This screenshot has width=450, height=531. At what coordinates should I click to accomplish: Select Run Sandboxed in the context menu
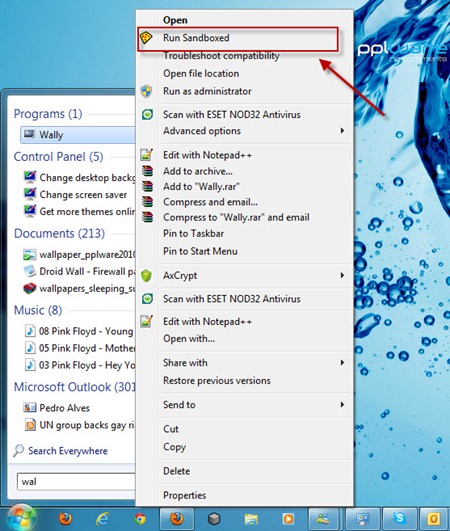pyautogui.click(x=196, y=38)
